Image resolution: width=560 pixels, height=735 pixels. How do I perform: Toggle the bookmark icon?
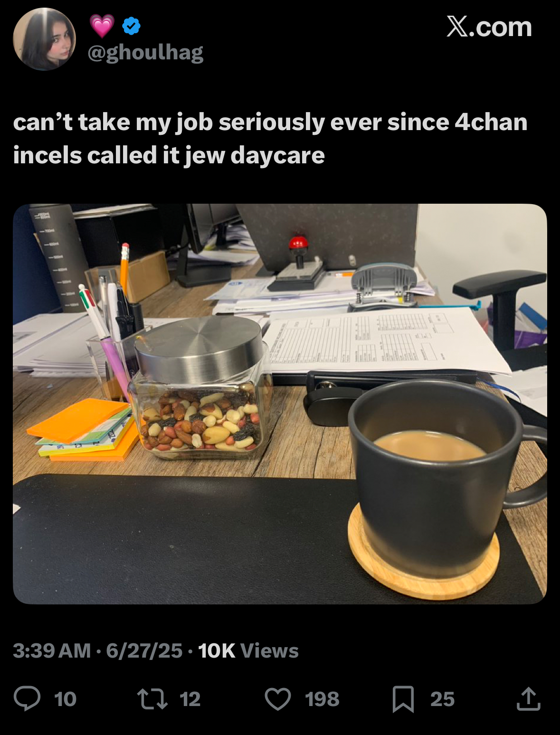tap(403, 699)
